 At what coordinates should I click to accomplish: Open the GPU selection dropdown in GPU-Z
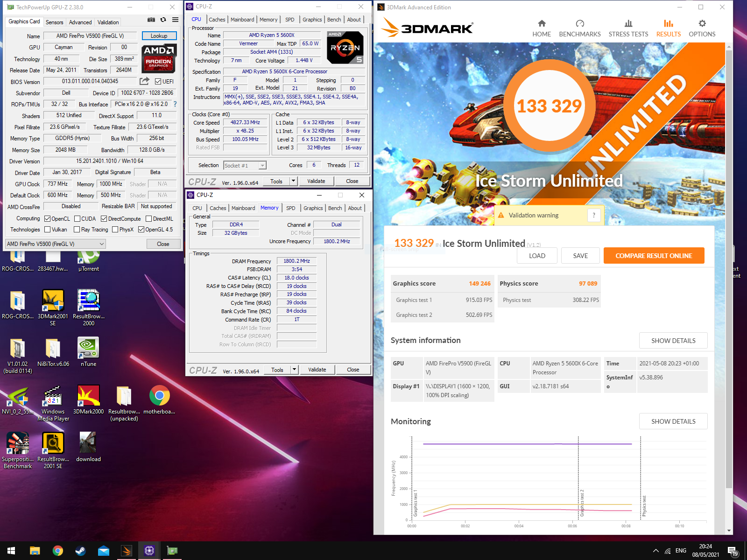(x=56, y=244)
